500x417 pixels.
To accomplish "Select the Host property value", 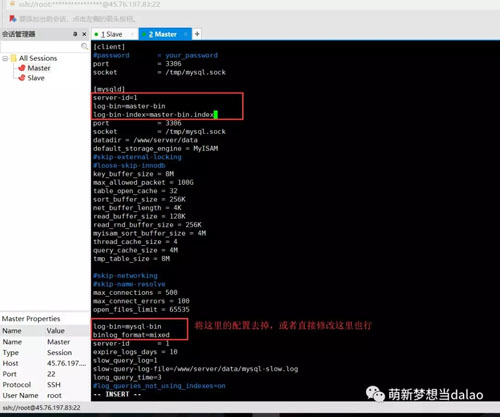I will coord(66,363).
